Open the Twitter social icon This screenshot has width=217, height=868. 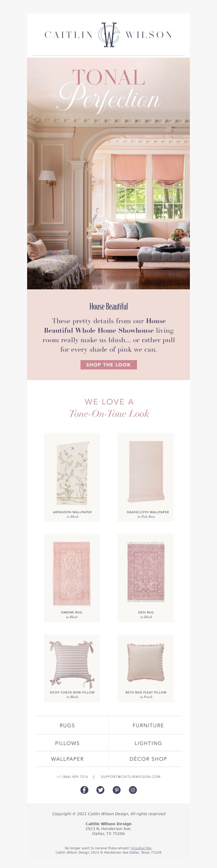pos(101,790)
